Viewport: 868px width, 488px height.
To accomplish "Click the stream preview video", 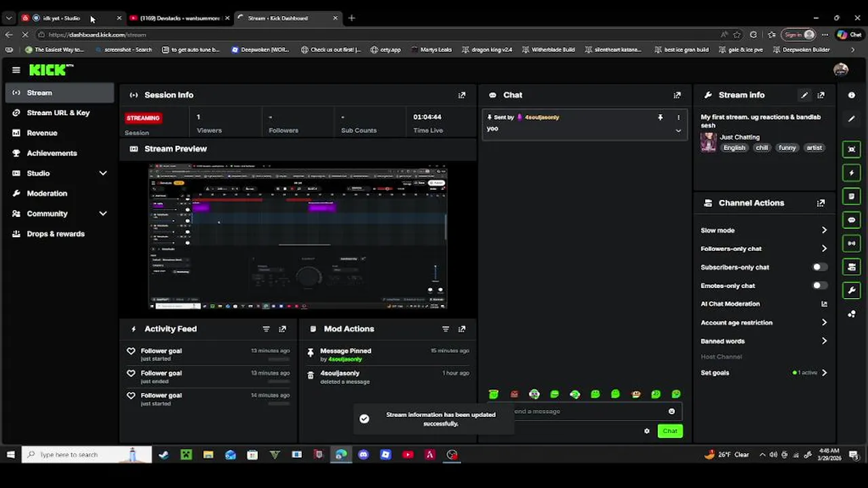I will (x=298, y=237).
